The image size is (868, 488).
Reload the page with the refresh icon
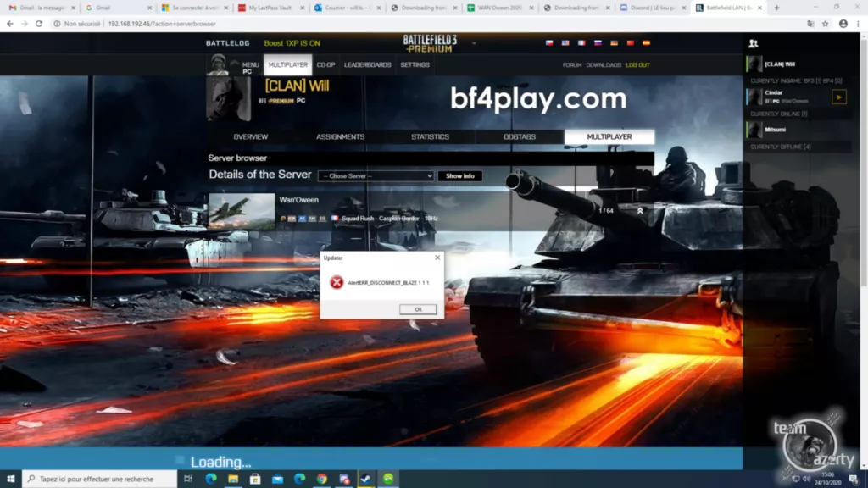click(39, 24)
